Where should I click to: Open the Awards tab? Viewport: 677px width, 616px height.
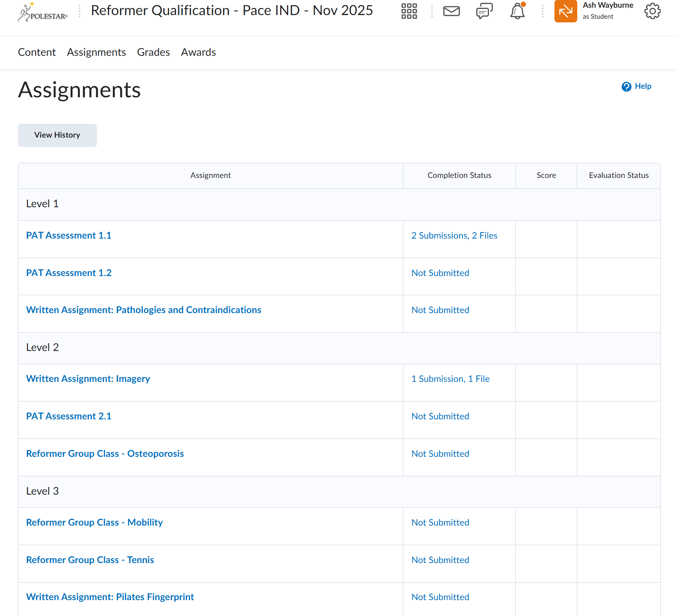[x=198, y=53]
